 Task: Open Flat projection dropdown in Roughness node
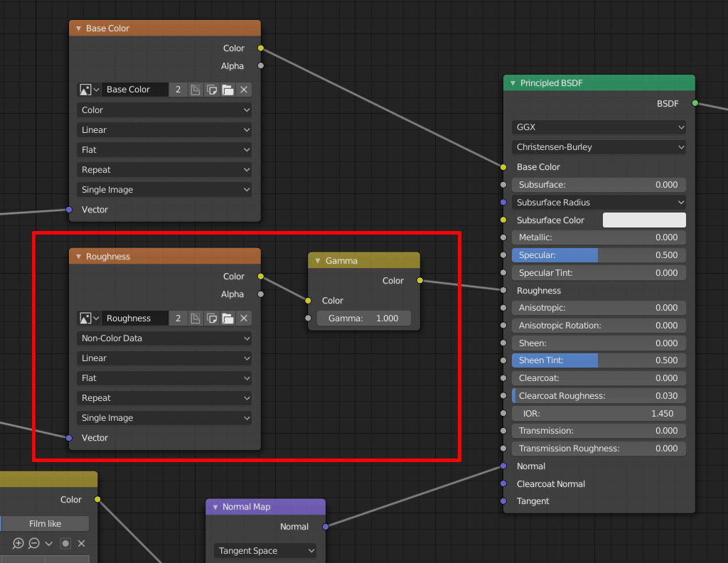point(164,378)
